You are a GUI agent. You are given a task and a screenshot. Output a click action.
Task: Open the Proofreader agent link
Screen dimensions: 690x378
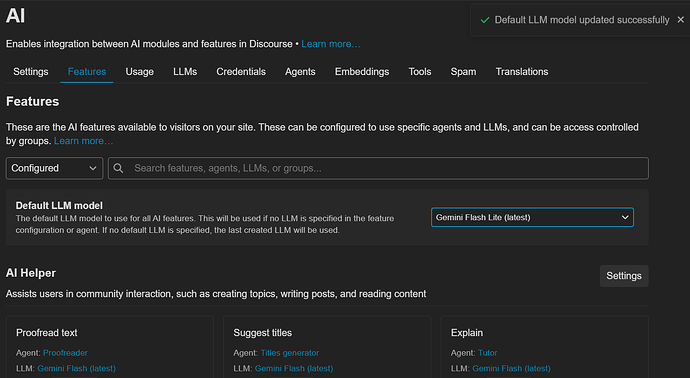[x=65, y=353]
